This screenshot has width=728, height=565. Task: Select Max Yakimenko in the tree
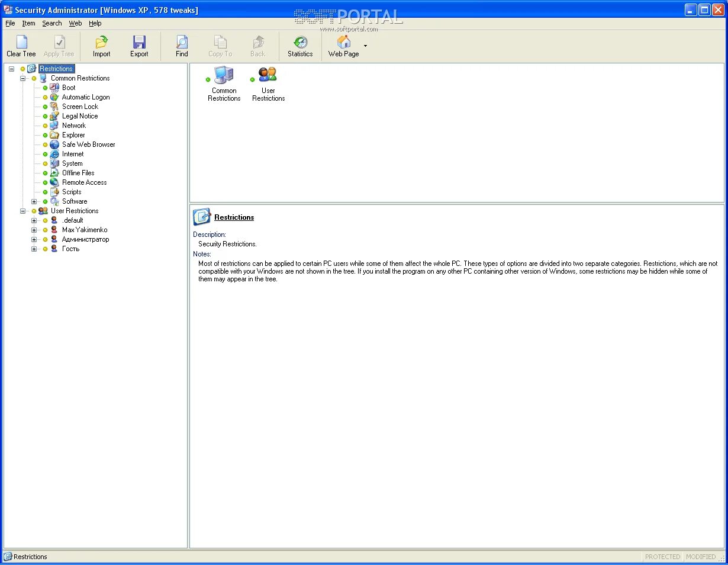85,230
